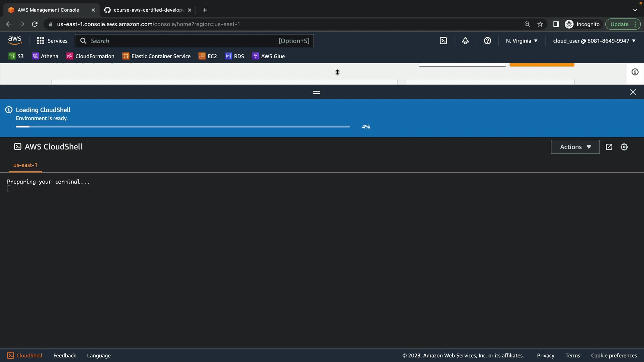Open the CloudShell settings gear

(x=624, y=147)
